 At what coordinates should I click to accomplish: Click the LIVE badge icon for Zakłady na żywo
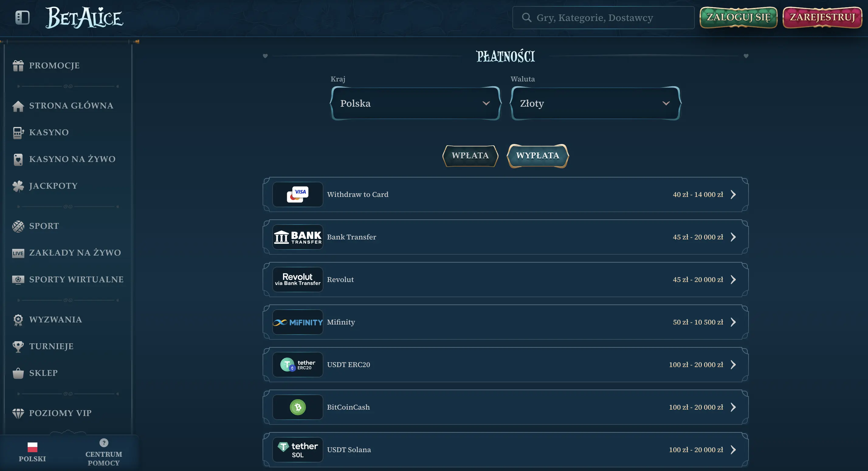click(18, 253)
